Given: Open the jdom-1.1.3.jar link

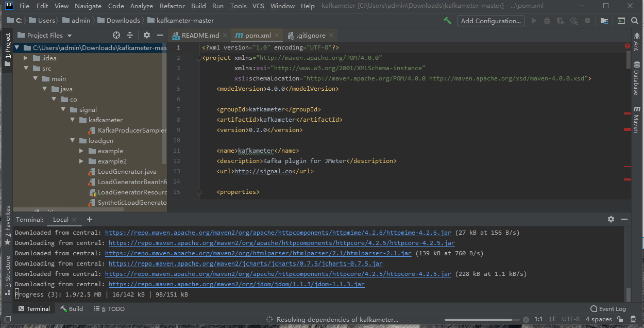Looking at the screenshot, I should (236, 284).
